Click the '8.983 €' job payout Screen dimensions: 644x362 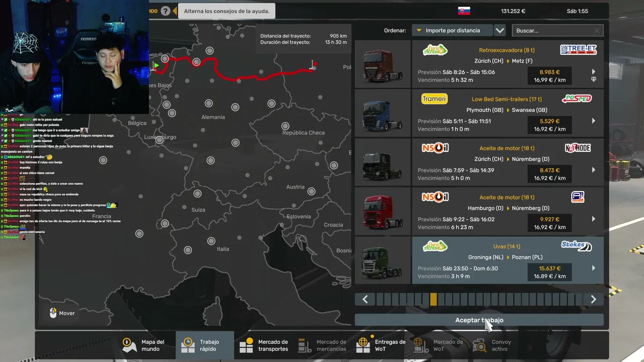coord(549,72)
